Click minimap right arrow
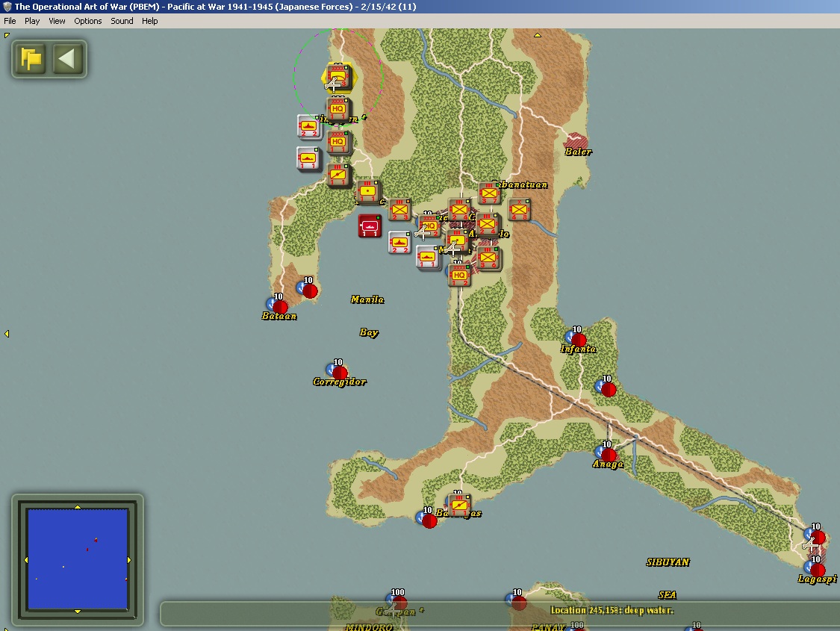Viewport: 840px width, 631px height. pyautogui.click(x=129, y=560)
